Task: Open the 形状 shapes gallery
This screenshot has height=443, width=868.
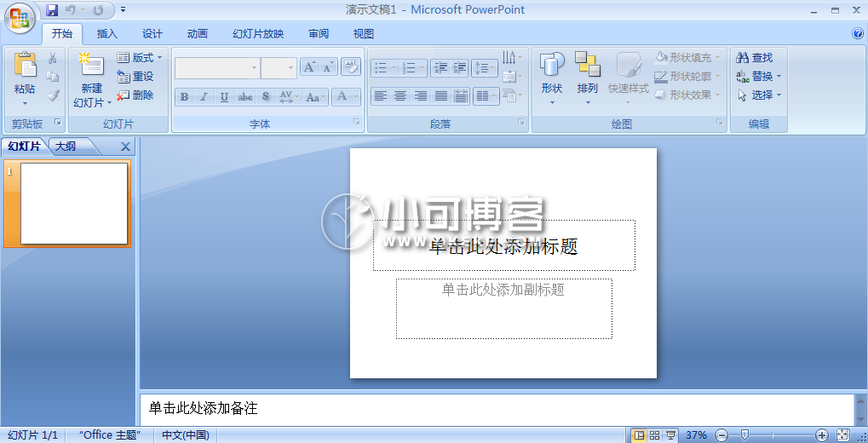Action: pos(552,78)
